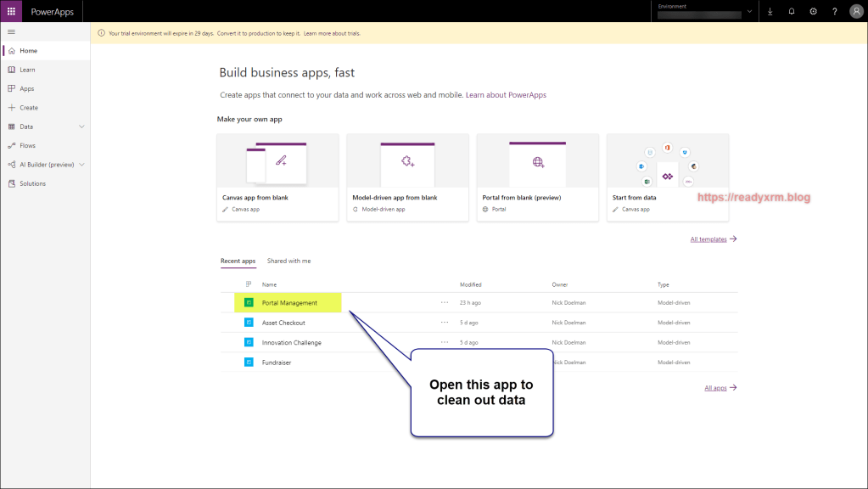The image size is (868, 489).
Task: Expand the Data section chevron
Action: (81, 126)
